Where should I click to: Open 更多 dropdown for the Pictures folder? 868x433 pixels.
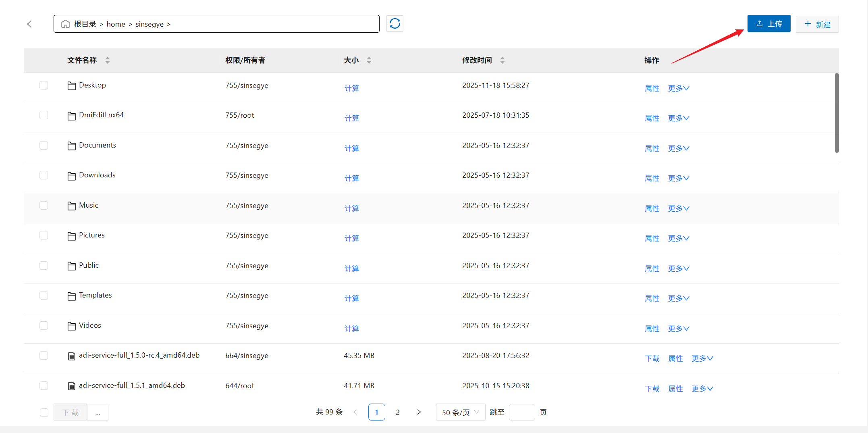pyautogui.click(x=679, y=238)
